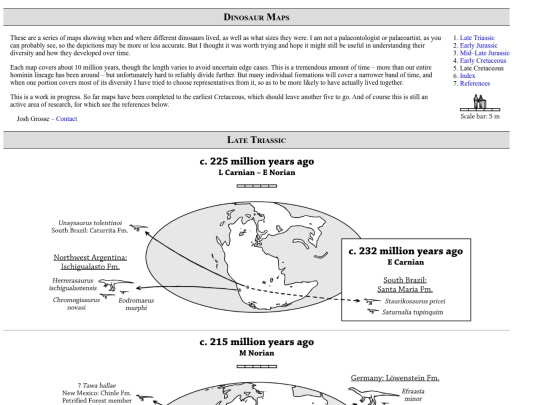Screen dimensions: 540x405
Task: Click the Unaysaurus tolentinoi dinosaur silhouette
Action: (x=139, y=228)
